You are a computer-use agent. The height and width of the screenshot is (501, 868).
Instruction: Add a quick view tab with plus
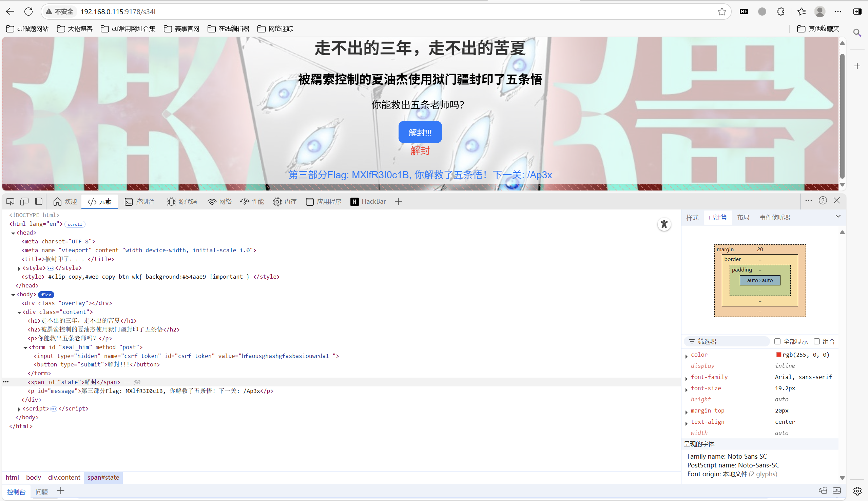click(61, 491)
